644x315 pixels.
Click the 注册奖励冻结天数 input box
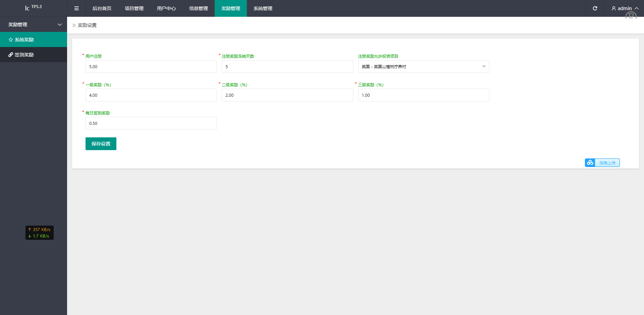coord(287,66)
